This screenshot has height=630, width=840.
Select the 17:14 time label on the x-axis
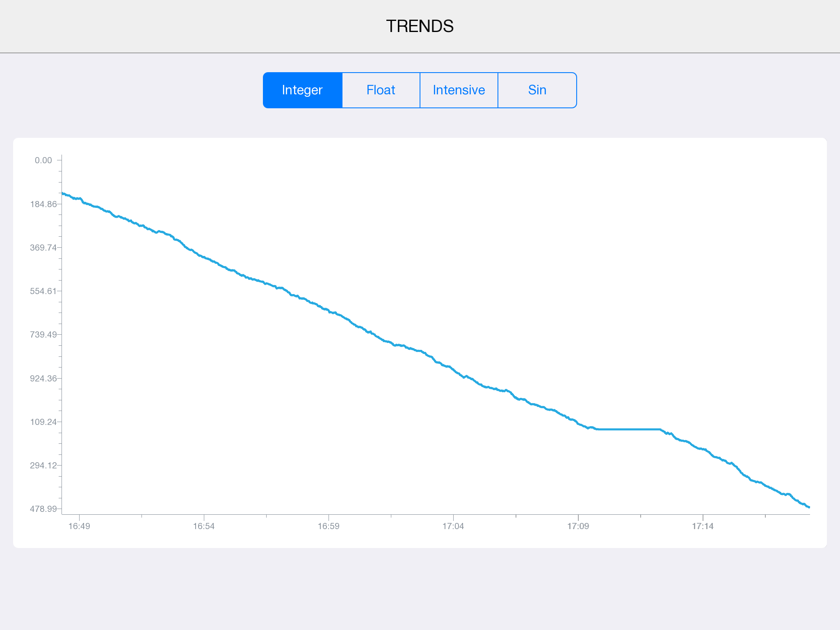704,526
